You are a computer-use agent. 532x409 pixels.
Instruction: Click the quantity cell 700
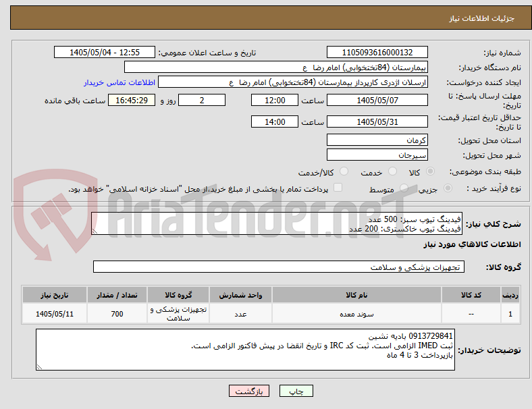117,314
